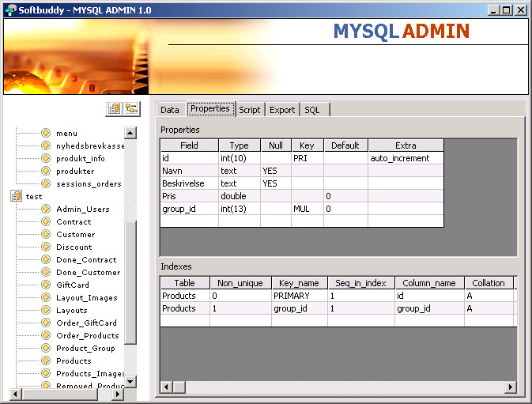Click the menu table icon

pos(46,133)
